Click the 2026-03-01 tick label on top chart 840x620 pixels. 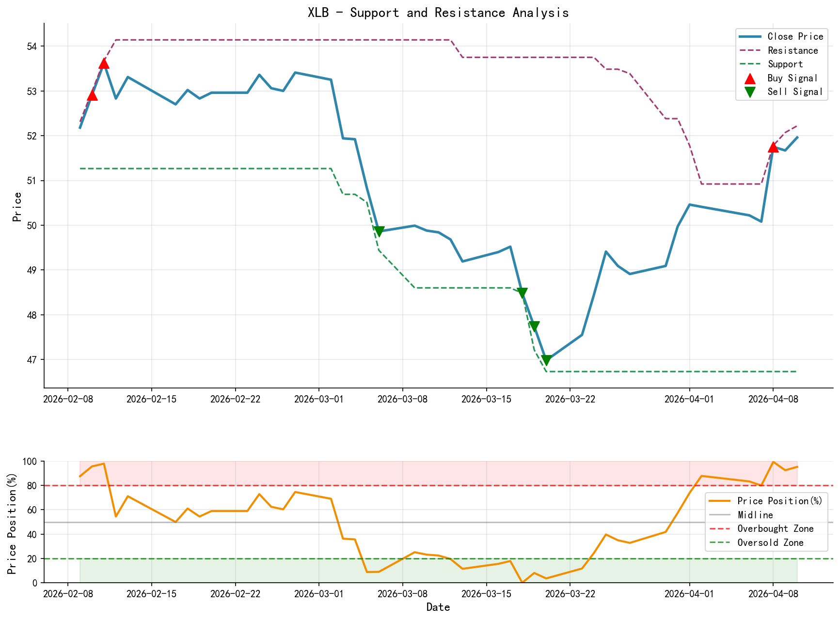pos(319,399)
